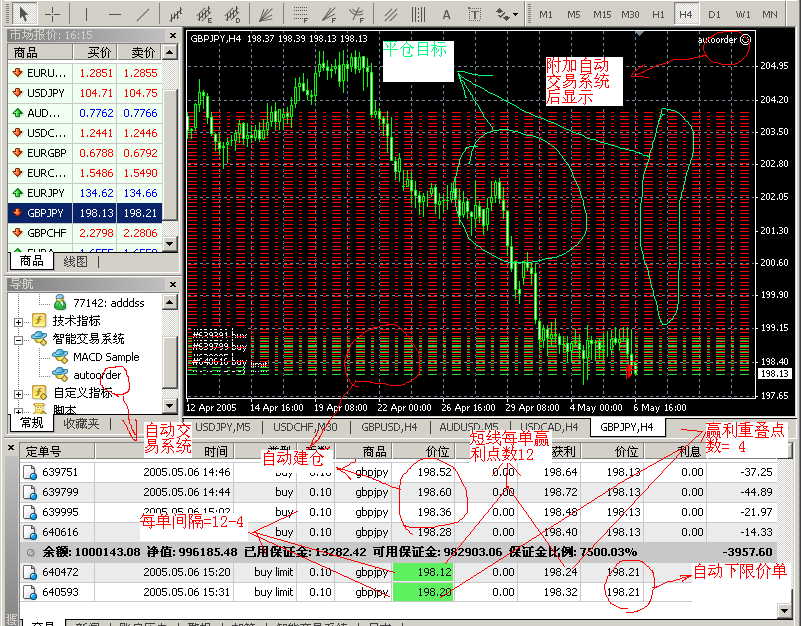Image resolution: width=801 pixels, height=626 pixels.
Task: Open the GBPUSD,H4 chart tab
Action: click(388, 427)
